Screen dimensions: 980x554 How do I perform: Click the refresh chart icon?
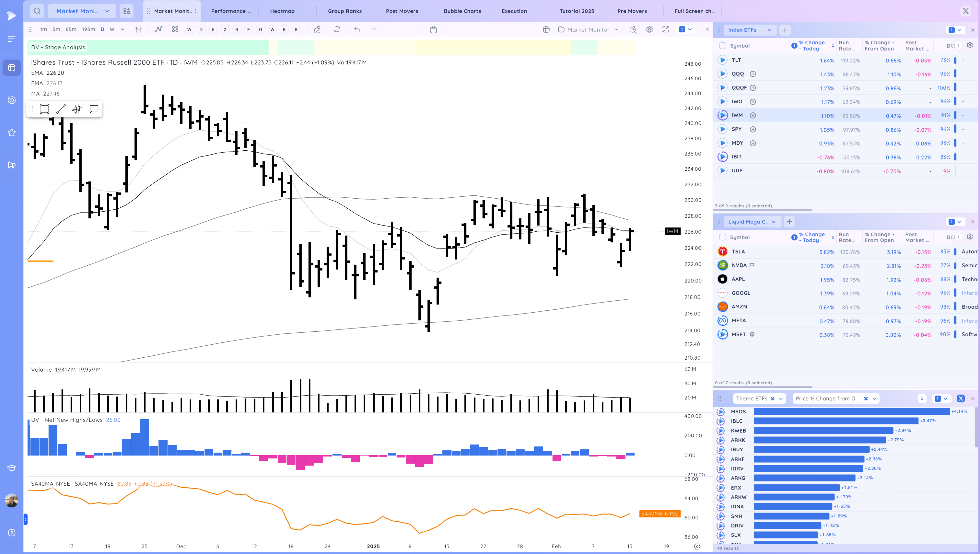tap(337, 29)
